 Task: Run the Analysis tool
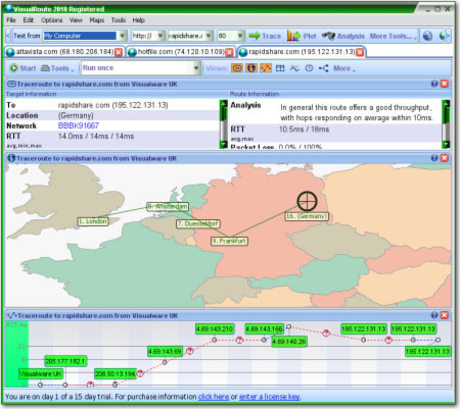pyautogui.click(x=343, y=36)
